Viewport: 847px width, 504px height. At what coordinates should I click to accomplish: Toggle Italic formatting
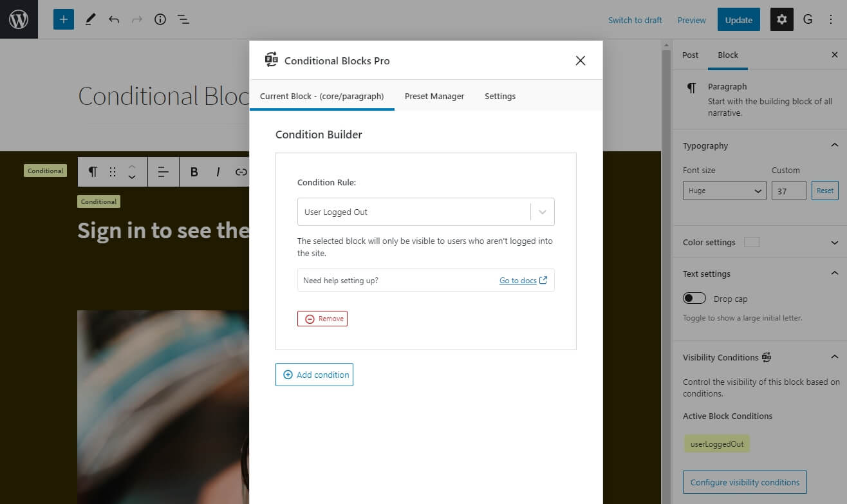[x=218, y=172]
